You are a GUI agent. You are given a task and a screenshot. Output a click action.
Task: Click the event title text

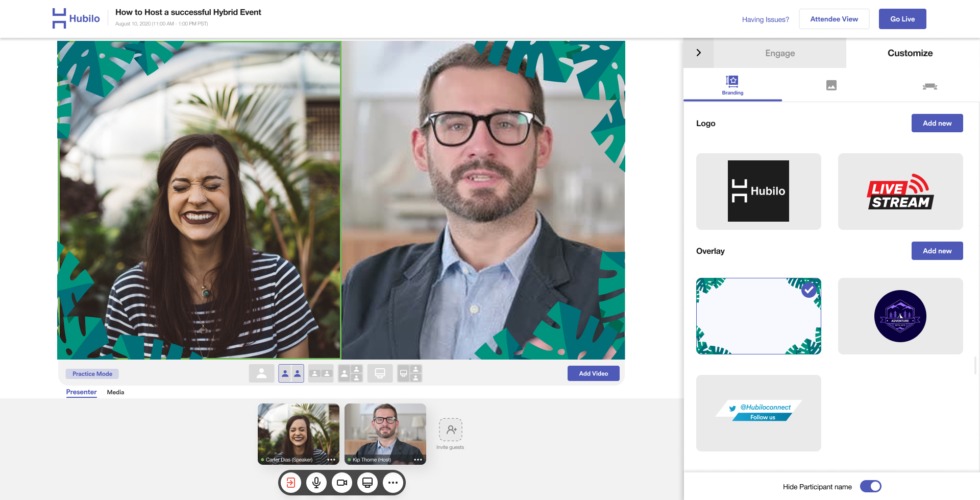pyautogui.click(x=188, y=12)
